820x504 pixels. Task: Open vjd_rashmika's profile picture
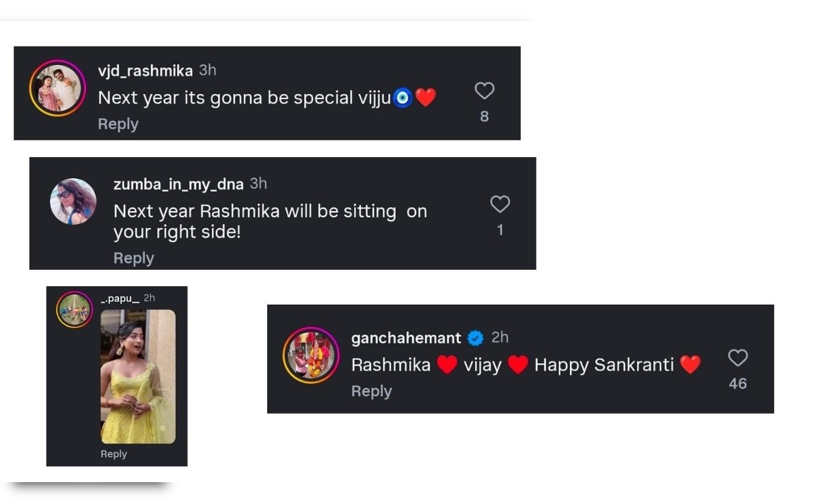[57, 88]
